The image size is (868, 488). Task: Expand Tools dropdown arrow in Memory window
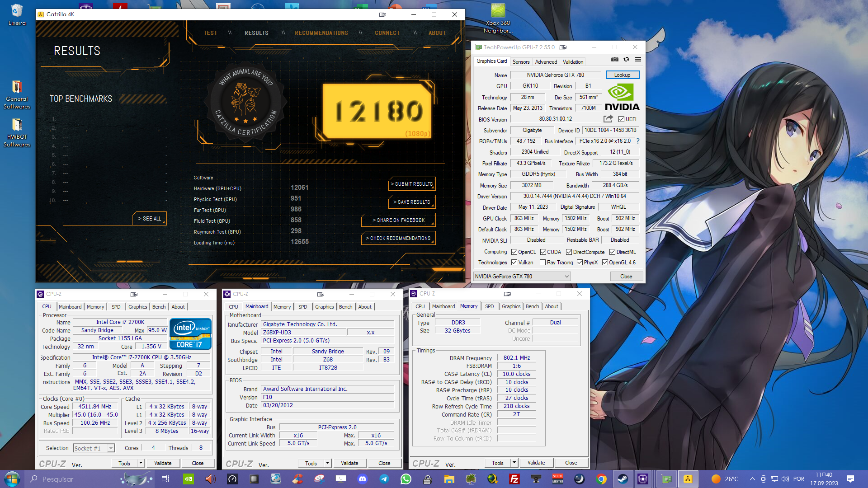[514, 463]
